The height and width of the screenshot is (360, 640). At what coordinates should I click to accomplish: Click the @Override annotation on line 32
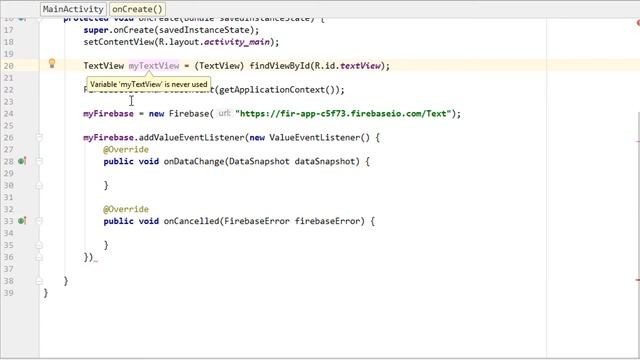[126, 209]
